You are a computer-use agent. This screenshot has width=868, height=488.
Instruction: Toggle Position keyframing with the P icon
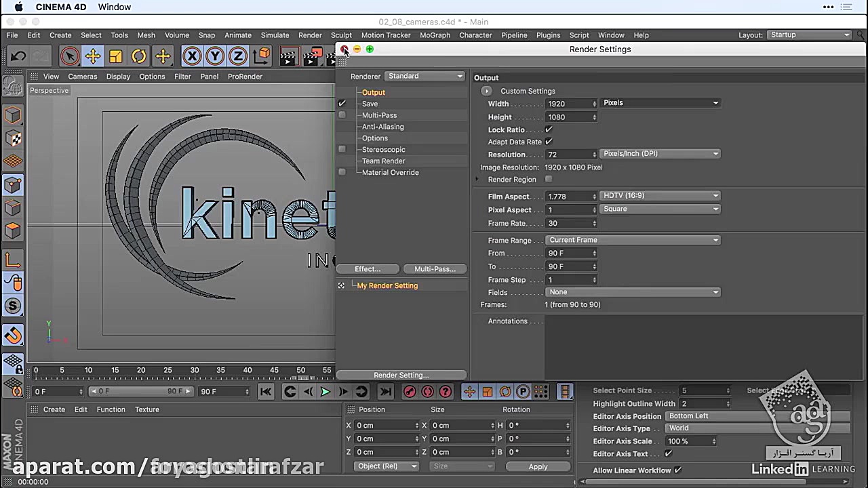tap(523, 391)
